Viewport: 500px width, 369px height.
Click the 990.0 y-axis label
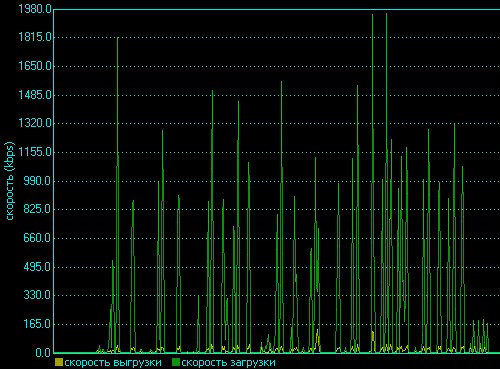click(x=37, y=181)
